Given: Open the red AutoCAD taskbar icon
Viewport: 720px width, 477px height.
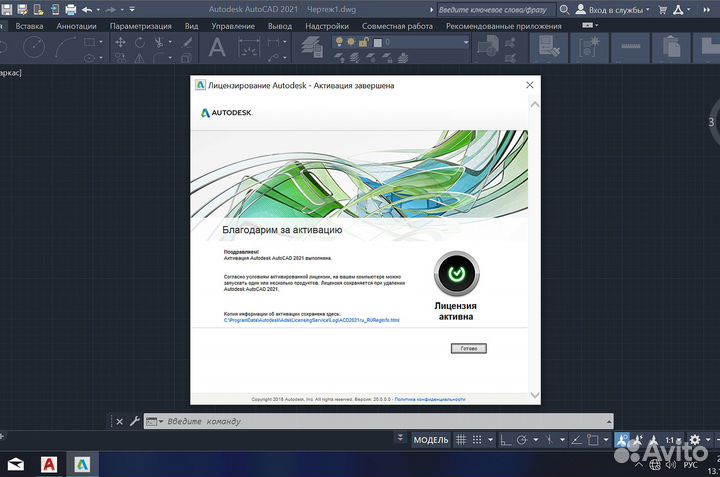Looking at the screenshot, I should tap(49, 465).
